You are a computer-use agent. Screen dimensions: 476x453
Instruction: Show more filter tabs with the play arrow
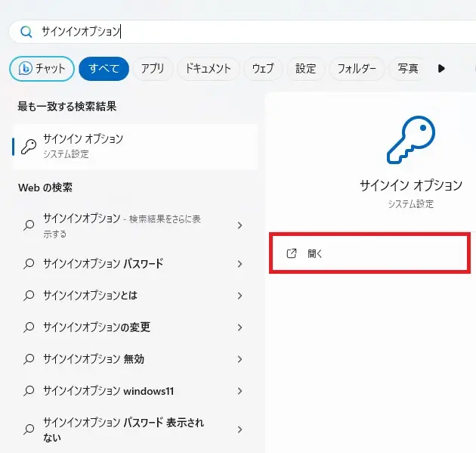click(441, 69)
